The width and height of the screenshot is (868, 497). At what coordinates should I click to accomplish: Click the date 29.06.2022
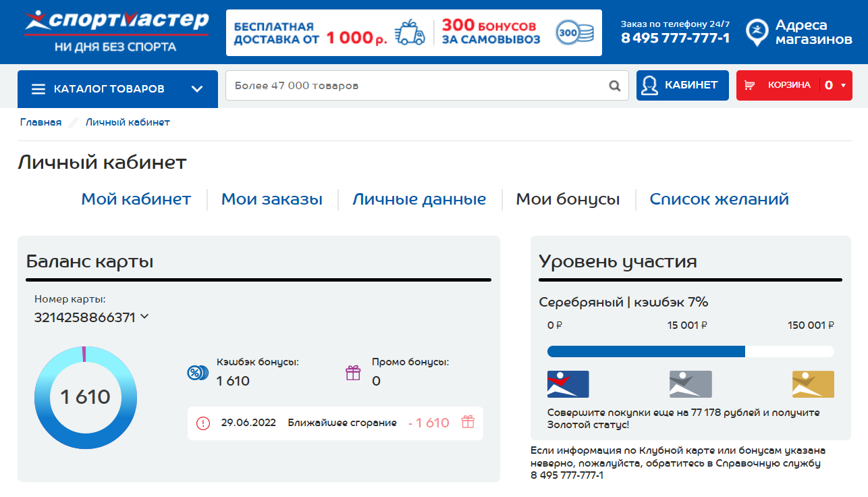click(x=248, y=423)
